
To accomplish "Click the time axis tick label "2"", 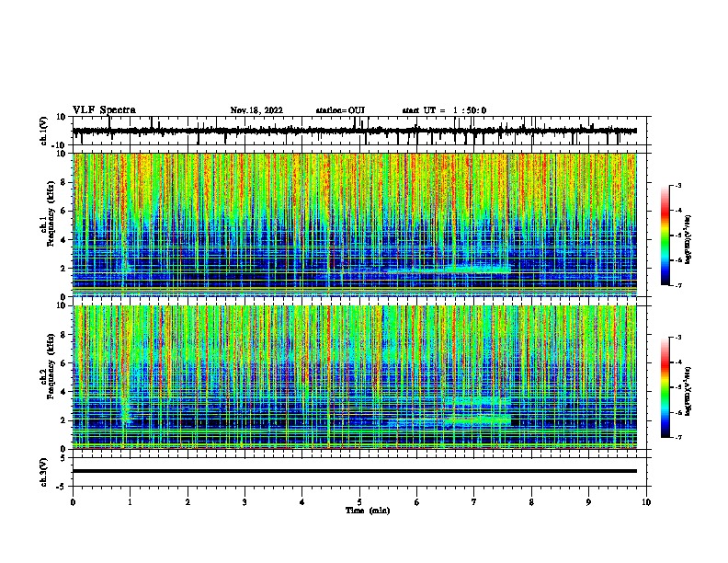I will (188, 502).
